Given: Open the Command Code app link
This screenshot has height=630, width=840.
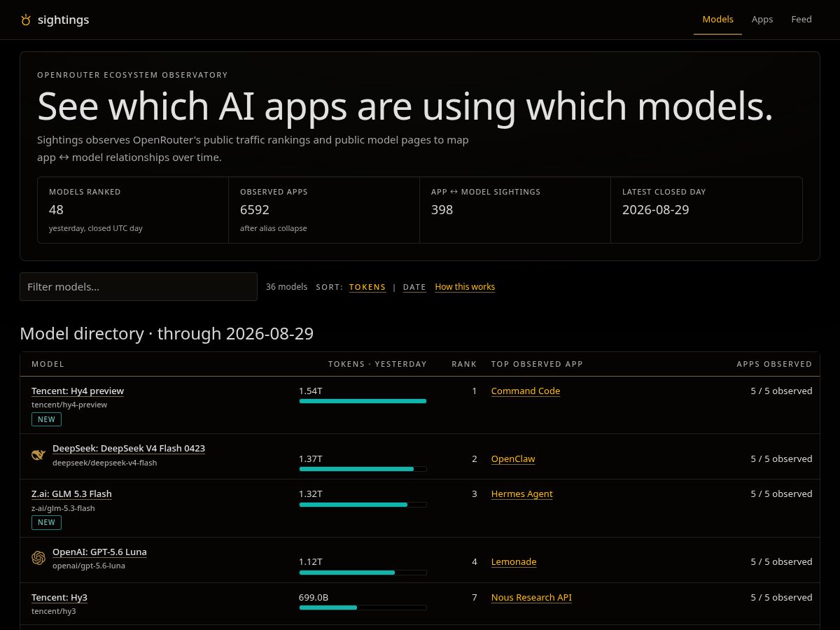Looking at the screenshot, I should coord(526,391).
